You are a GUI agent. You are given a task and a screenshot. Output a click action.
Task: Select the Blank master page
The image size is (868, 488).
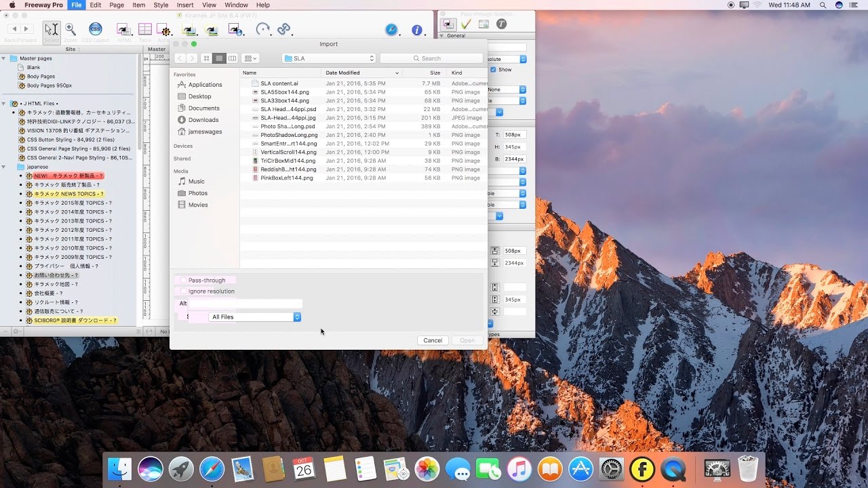pyautogui.click(x=33, y=67)
